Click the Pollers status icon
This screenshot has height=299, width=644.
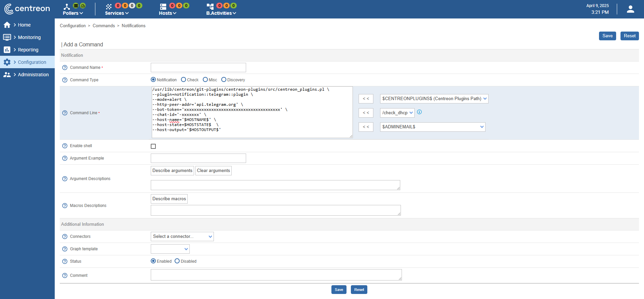click(x=67, y=6)
